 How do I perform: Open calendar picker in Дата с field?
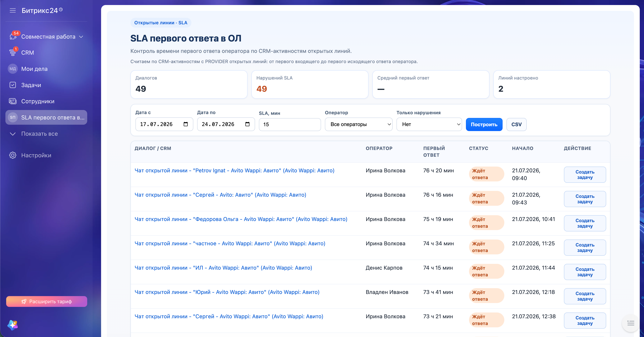(x=185, y=124)
